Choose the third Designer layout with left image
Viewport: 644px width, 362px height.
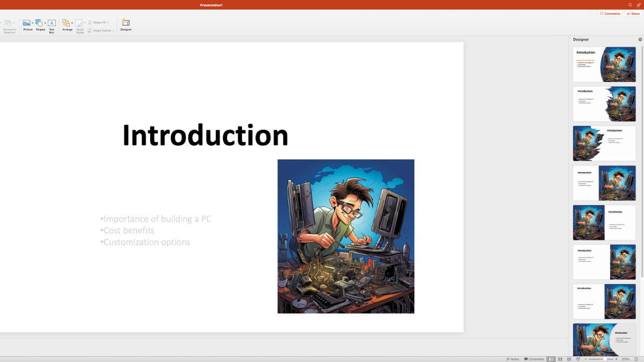(x=604, y=143)
